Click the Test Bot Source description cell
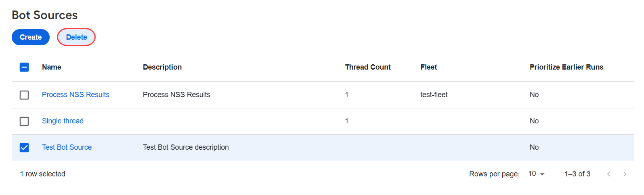This screenshot has height=195, width=644. 186,147
